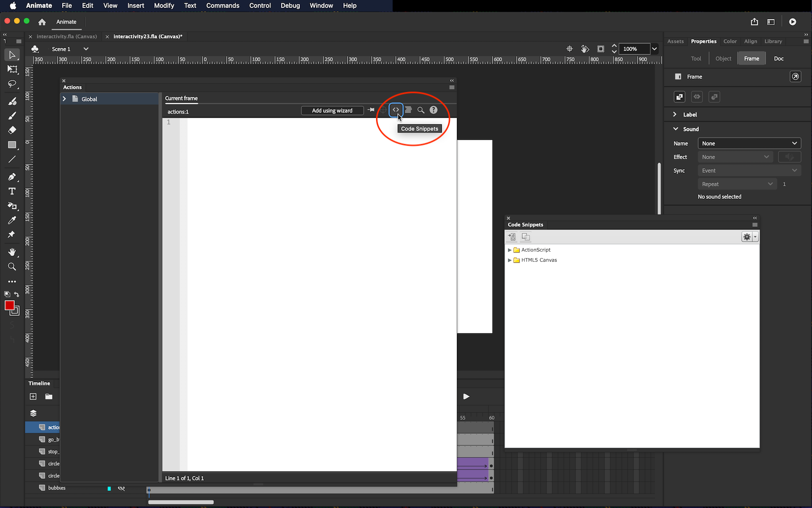Select the Hand tool
This screenshot has height=508, width=812.
(12, 252)
